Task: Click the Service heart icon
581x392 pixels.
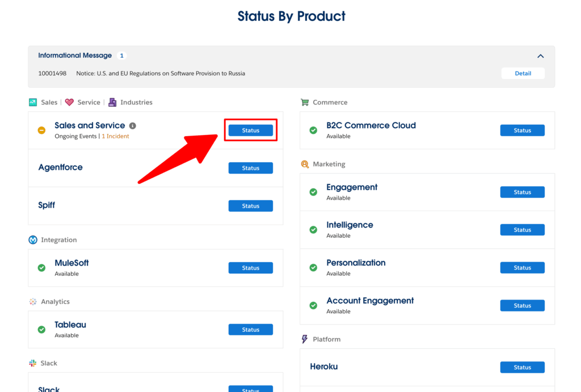Action: pos(69,102)
